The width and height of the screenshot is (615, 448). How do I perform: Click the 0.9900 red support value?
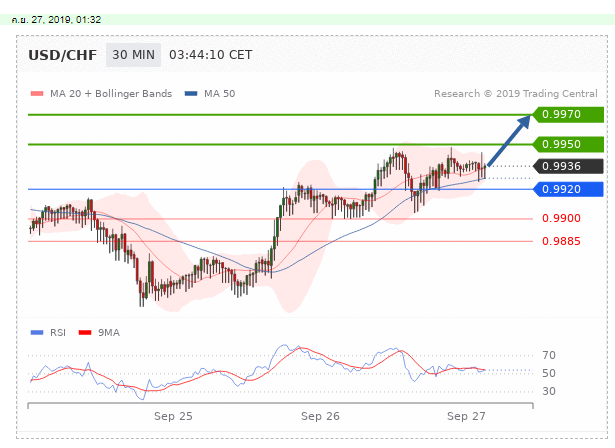point(561,219)
